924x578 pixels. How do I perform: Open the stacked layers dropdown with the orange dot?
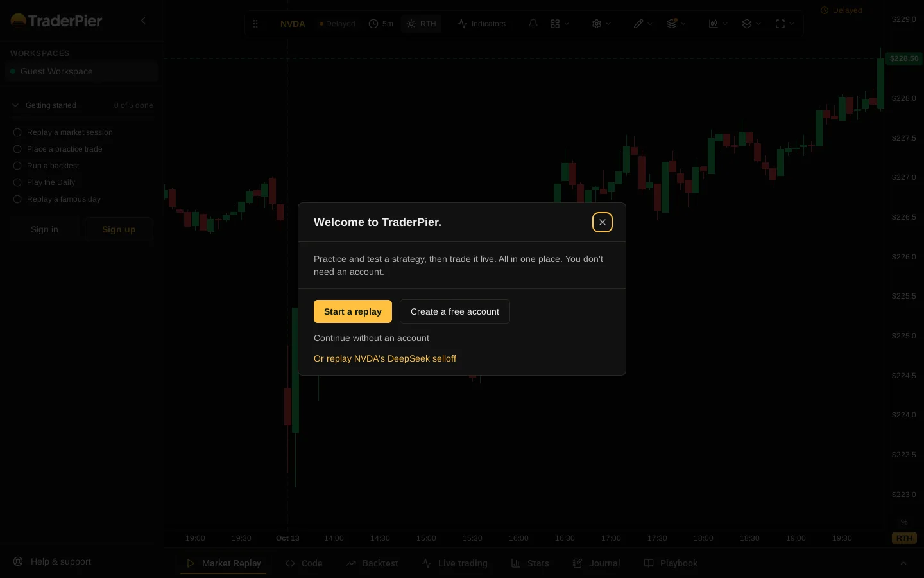pyautogui.click(x=676, y=24)
